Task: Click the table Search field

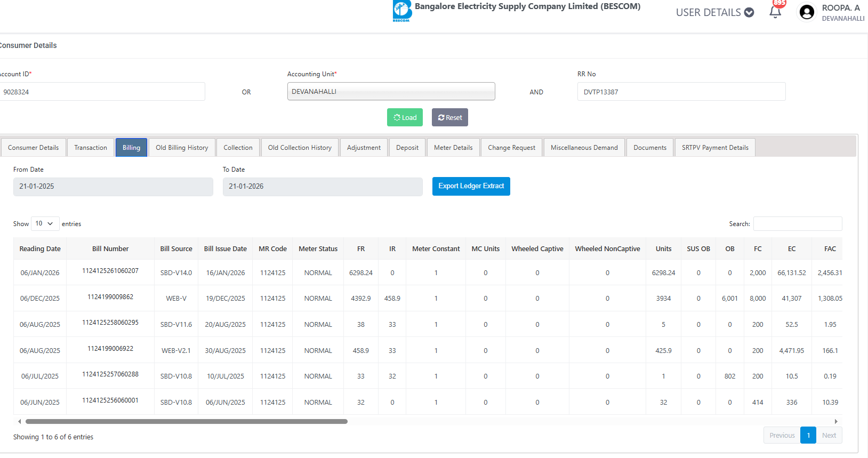Action: [x=797, y=223]
